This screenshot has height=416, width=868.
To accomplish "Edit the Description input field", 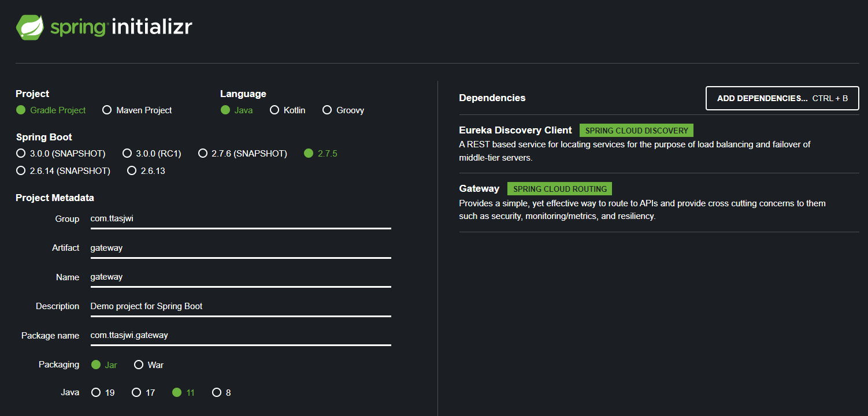I will point(240,306).
